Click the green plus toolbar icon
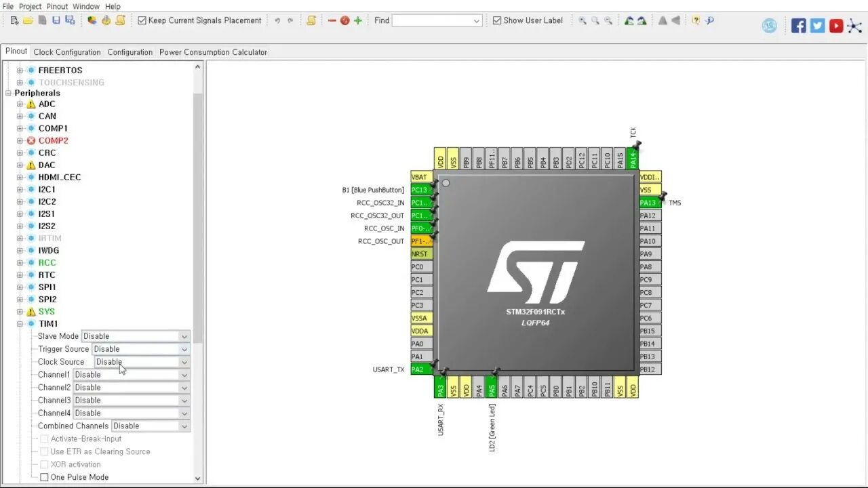868x488 pixels. [x=358, y=20]
